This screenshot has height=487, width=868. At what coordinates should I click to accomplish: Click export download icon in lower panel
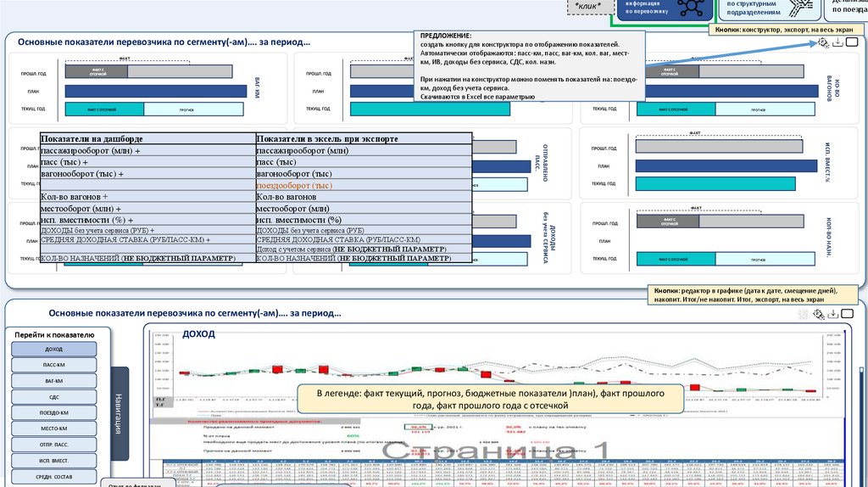[x=833, y=314]
